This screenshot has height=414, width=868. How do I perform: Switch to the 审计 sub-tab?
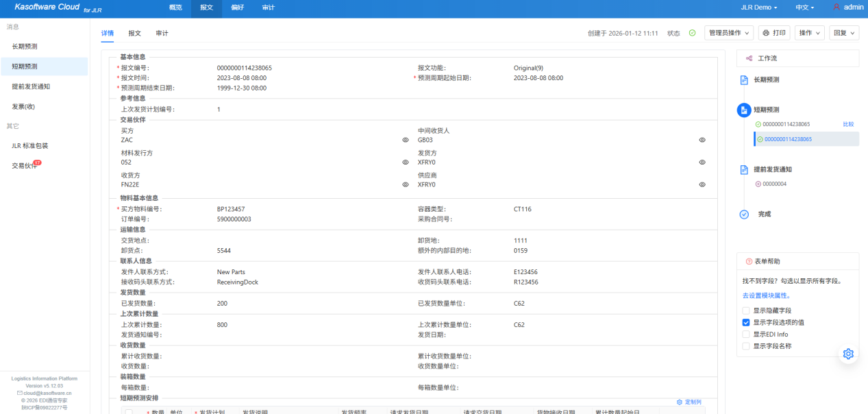pyautogui.click(x=162, y=33)
